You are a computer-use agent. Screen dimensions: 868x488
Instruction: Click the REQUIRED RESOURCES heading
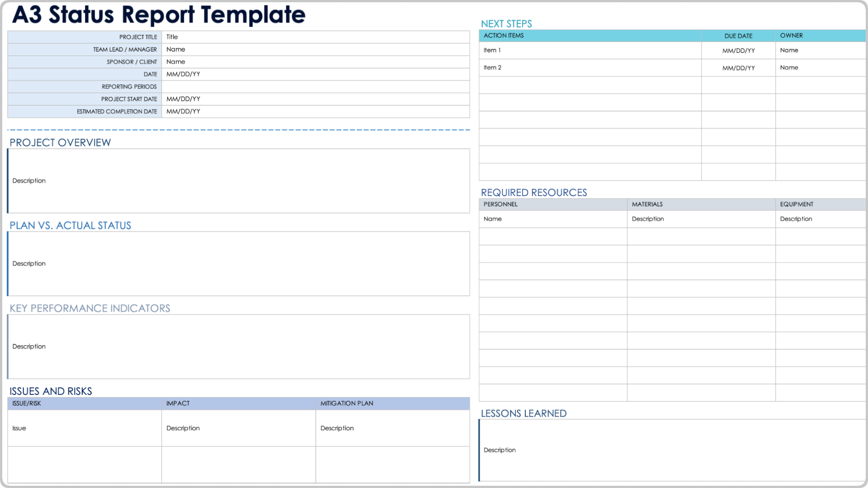tap(534, 192)
